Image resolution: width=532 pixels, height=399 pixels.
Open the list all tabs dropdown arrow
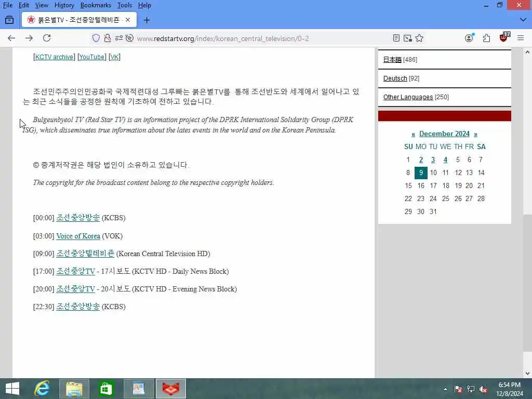pos(523,20)
